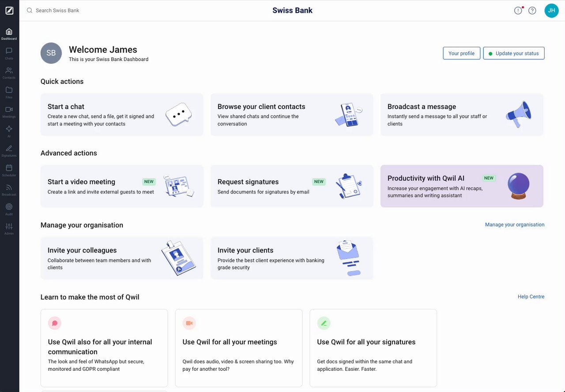Image resolution: width=565 pixels, height=392 pixels.
Task: Open the help question mark icon
Action: click(532, 11)
